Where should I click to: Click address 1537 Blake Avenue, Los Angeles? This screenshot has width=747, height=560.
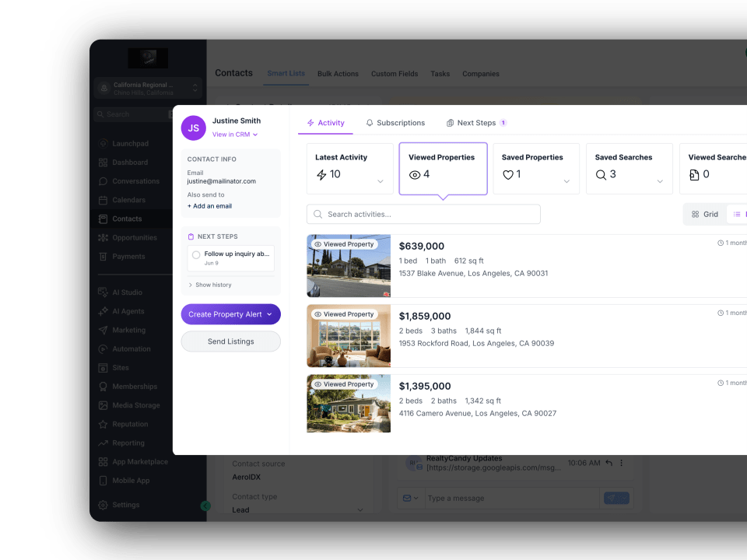pos(474,273)
